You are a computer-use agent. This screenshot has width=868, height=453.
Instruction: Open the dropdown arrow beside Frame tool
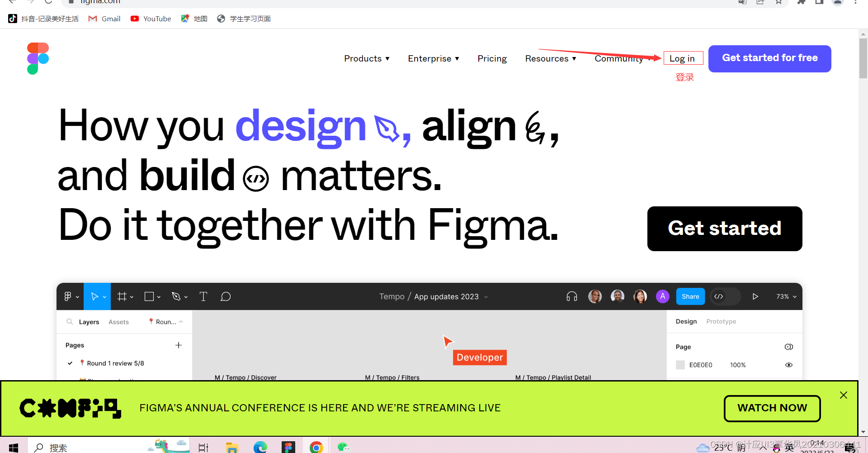132,297
